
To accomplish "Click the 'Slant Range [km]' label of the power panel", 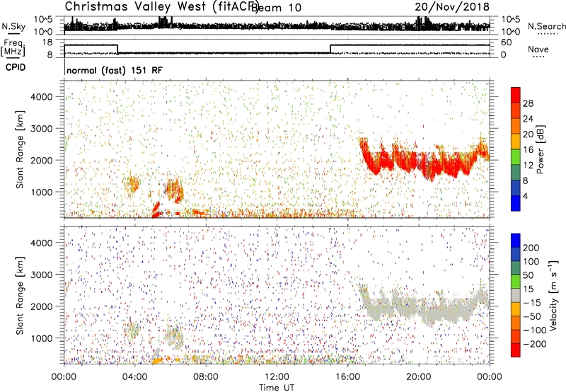I will [20, 149].
